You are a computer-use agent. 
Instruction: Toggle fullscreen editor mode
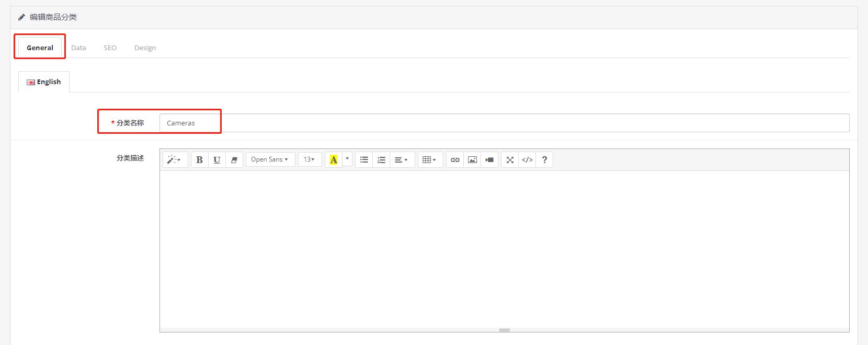[510, 160]
